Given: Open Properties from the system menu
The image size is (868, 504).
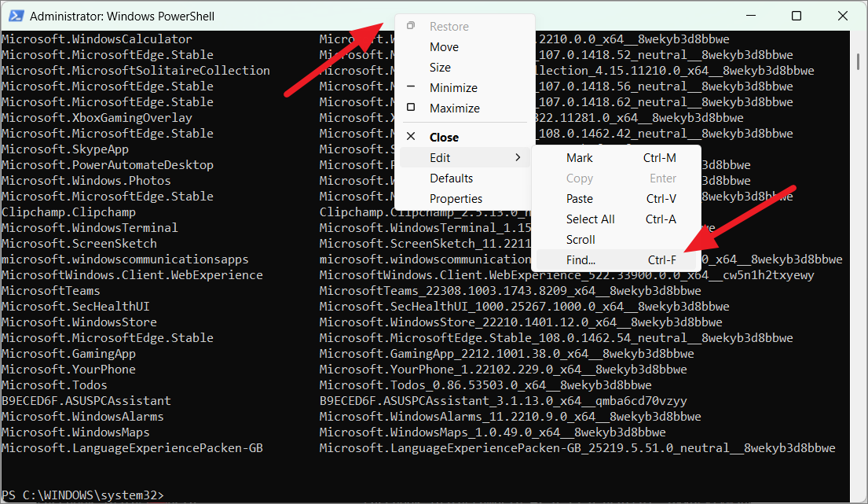Looking at the screenshot, I should pos(465,199).
